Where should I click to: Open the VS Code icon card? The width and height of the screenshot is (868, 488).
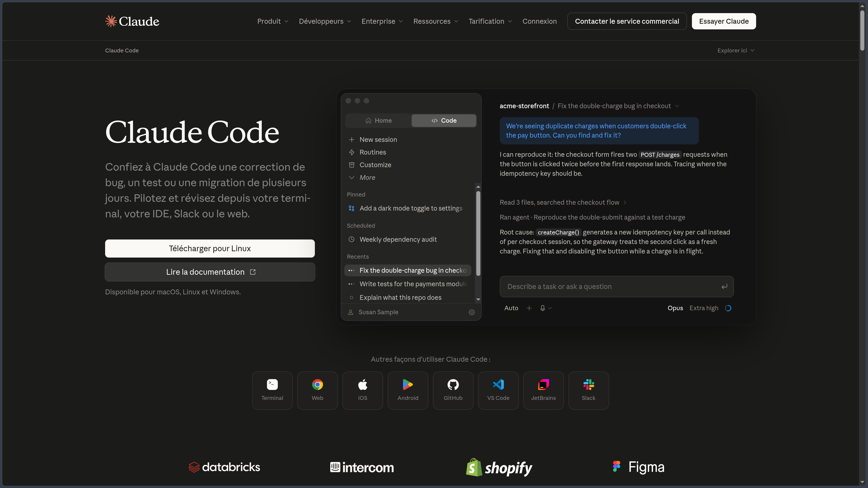coord(498,390)
